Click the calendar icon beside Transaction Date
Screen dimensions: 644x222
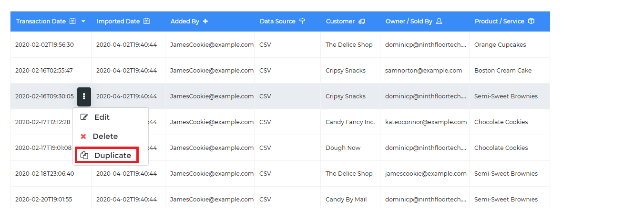point(72,21)
